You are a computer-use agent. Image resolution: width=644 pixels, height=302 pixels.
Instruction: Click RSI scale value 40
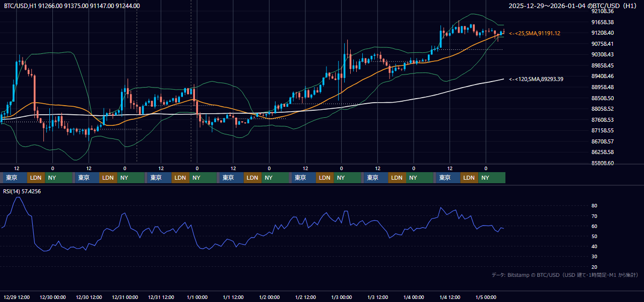594,246
